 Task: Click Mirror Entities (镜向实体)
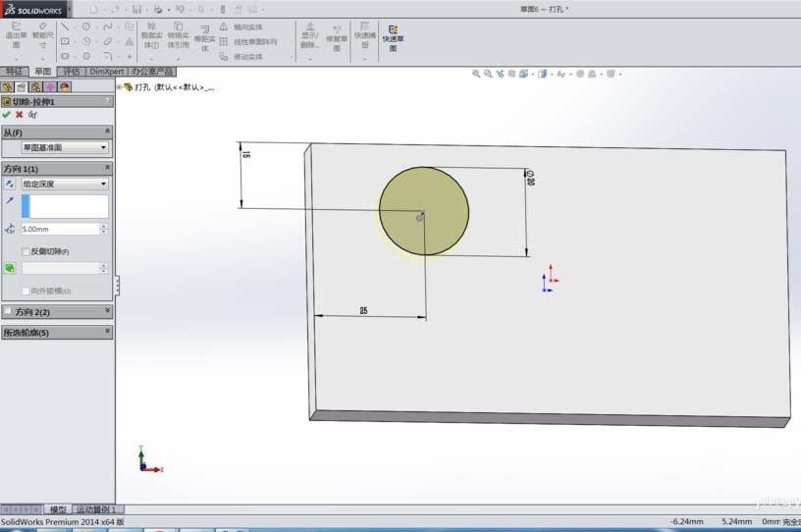pos(241,27)
